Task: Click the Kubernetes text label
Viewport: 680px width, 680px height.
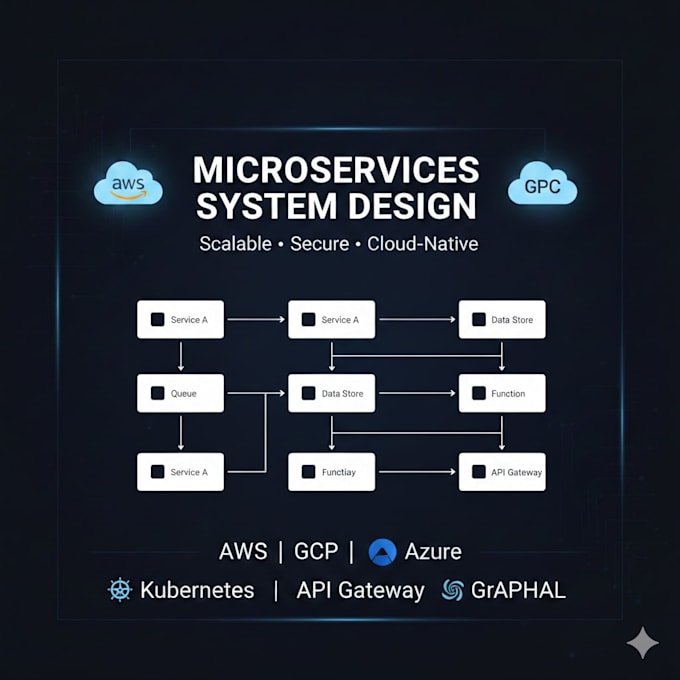Action: (x=197, y=590)
